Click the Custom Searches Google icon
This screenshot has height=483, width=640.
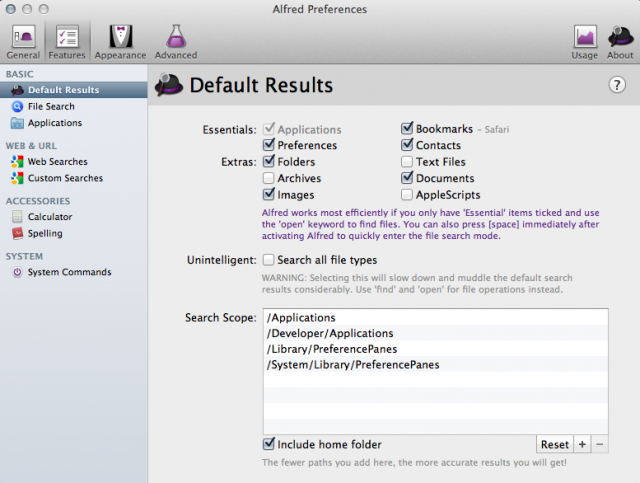coord(17,178)
